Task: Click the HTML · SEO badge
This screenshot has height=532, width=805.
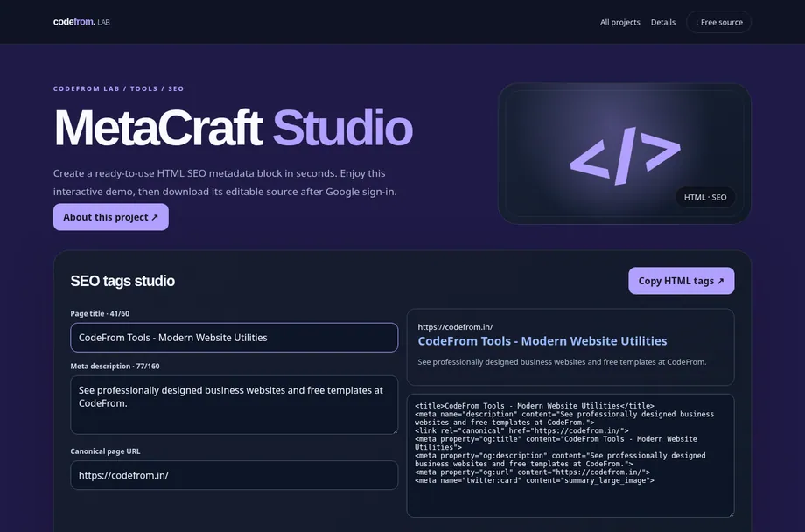Action: pyautogui.click(x=705, y=197)
